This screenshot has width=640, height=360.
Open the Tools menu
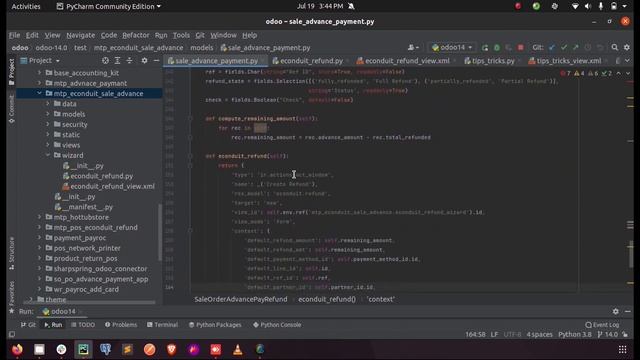tap(181, 36)
